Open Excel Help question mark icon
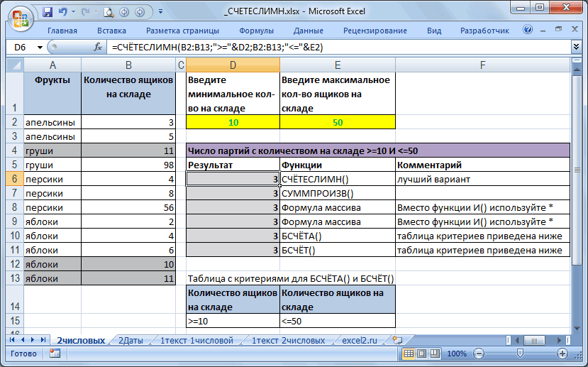 (528, 30)
